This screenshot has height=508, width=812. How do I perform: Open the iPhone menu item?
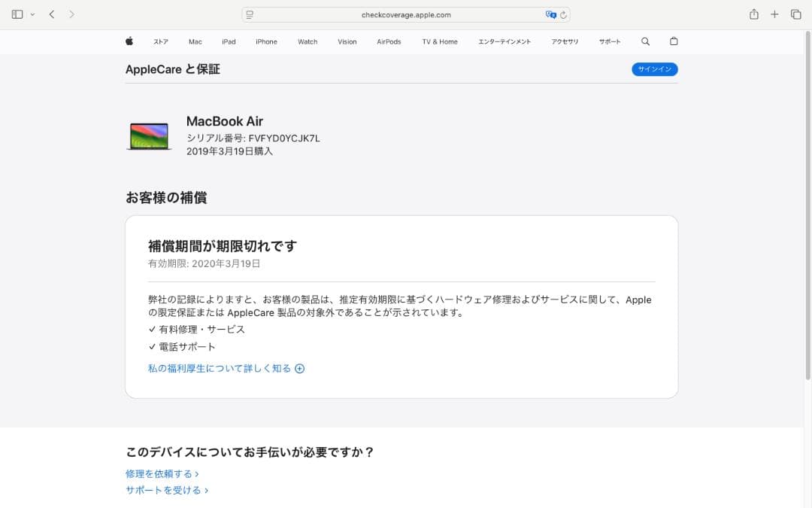pos(266,41)
